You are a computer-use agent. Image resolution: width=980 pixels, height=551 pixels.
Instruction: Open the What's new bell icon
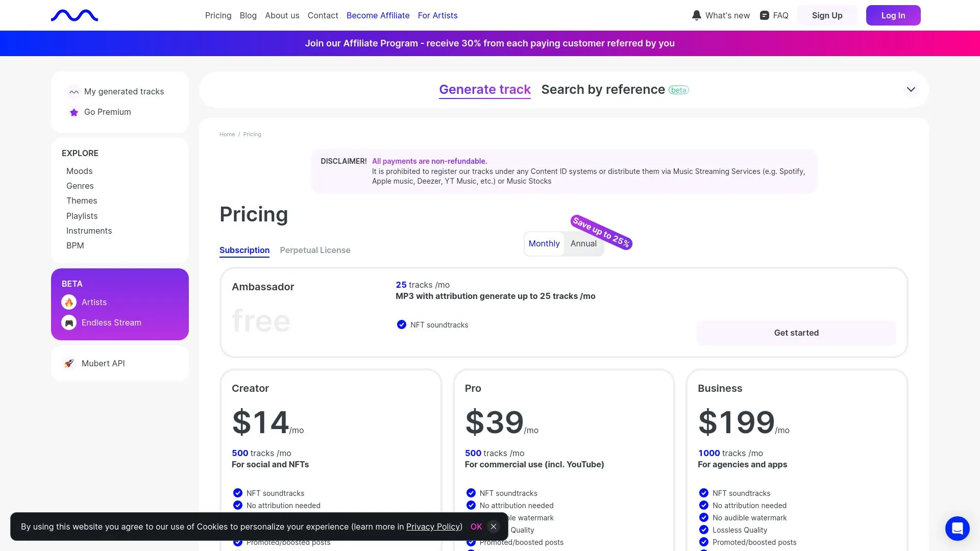(696, 15)
